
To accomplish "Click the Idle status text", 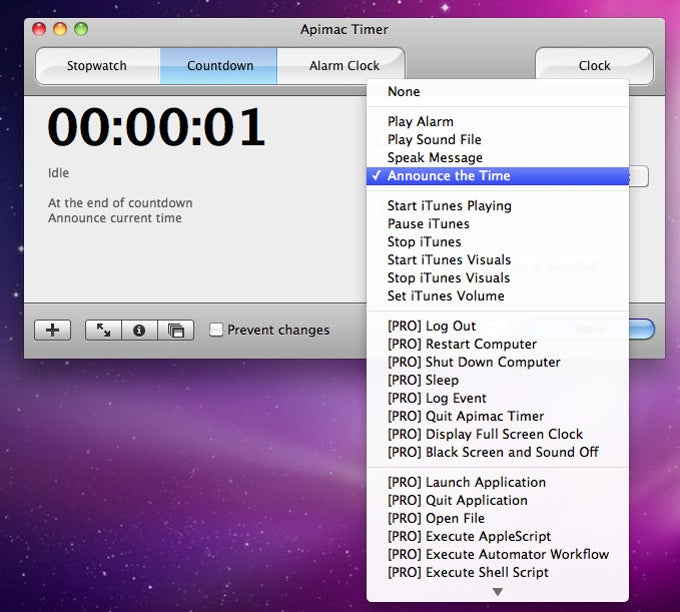I will (x=59, y=173).
